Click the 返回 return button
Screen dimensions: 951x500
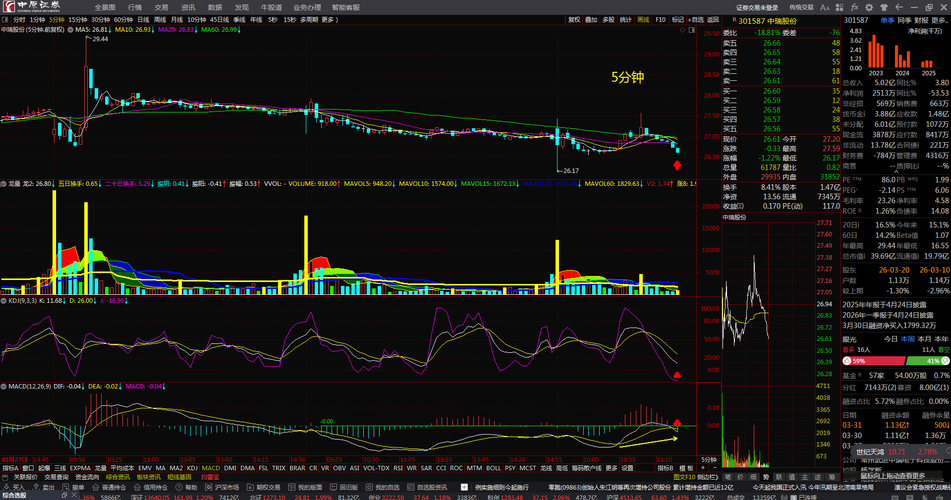click(713, 19)
